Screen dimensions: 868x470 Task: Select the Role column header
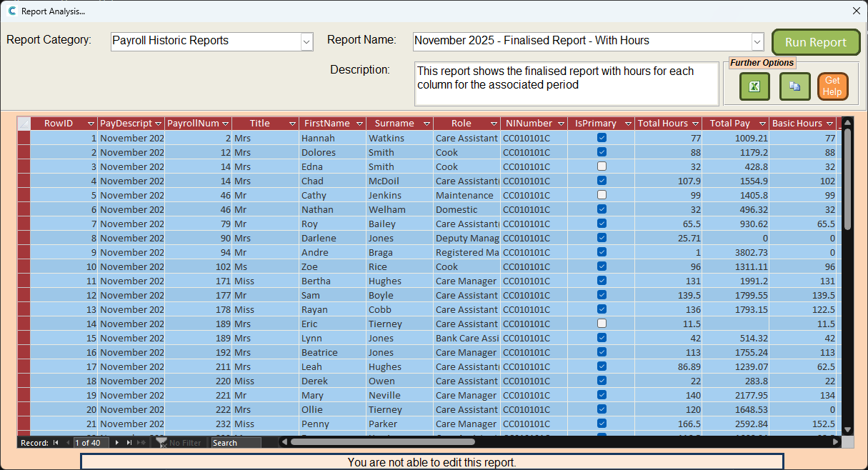click(x=461, y=124)
